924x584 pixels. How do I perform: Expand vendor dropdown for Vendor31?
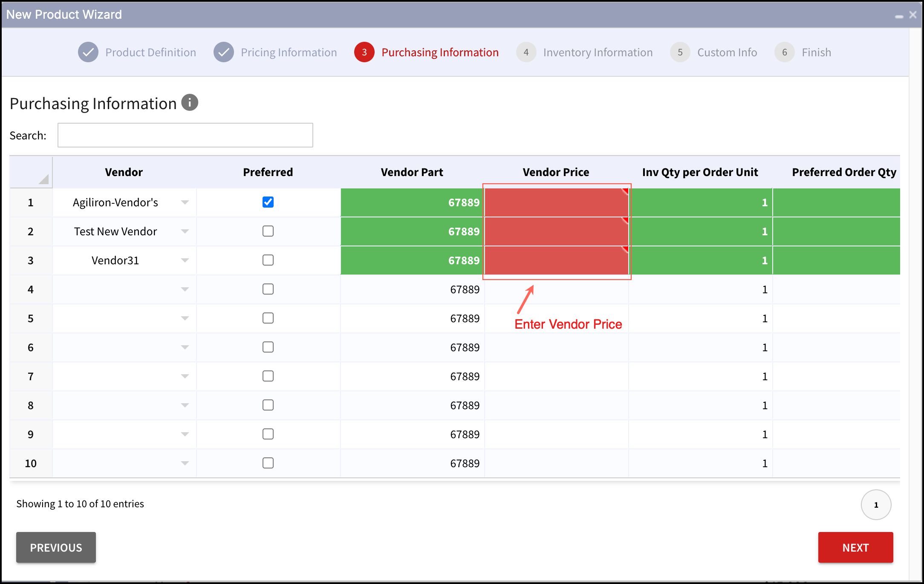[x=185, y=260]
